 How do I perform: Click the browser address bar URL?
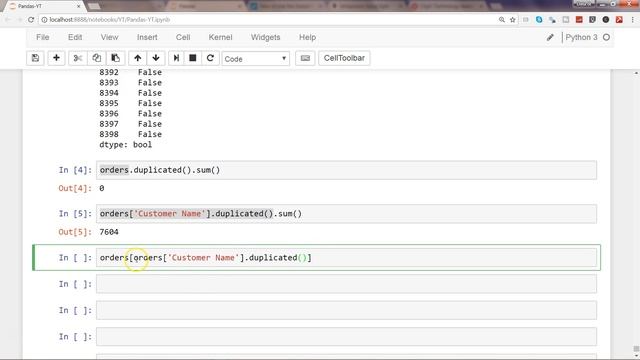coord(110,20)
